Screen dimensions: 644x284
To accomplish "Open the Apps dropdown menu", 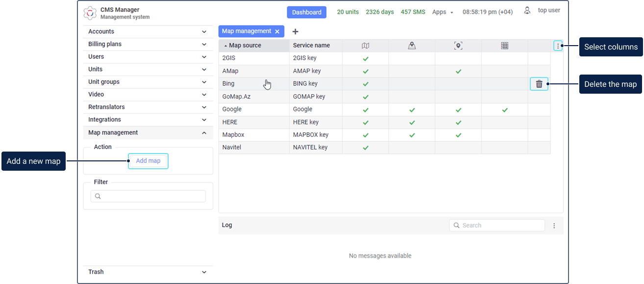I will point(443,12).
